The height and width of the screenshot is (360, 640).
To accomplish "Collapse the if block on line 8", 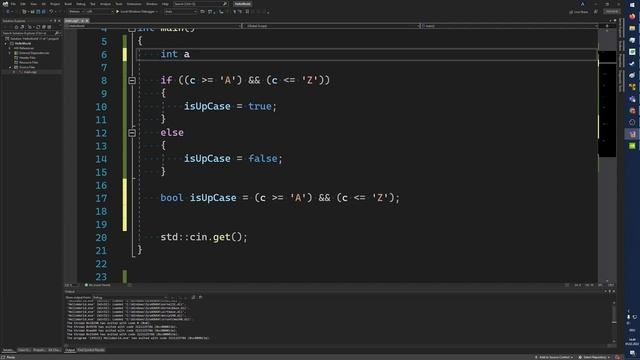I will click(x=132, y=80).
